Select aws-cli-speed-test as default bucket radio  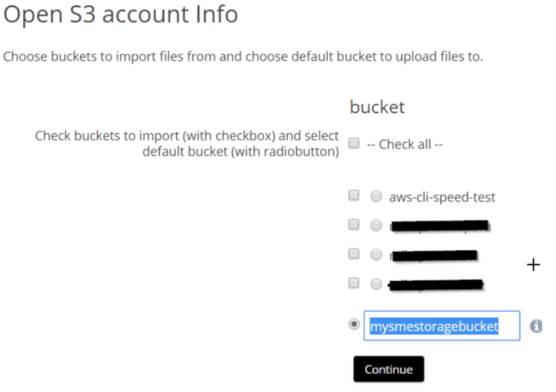pyautogui.click(x=376, y=196)
